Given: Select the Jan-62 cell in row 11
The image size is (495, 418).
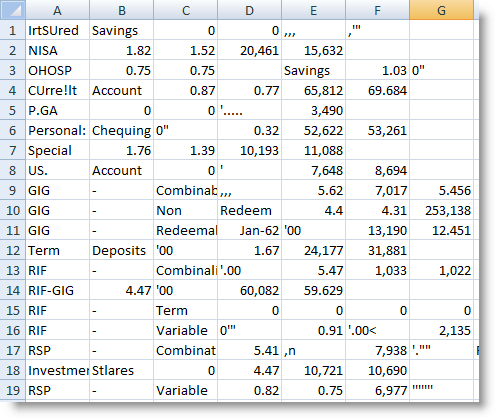Looking at the screenshot, I should (x=249, y=230).
